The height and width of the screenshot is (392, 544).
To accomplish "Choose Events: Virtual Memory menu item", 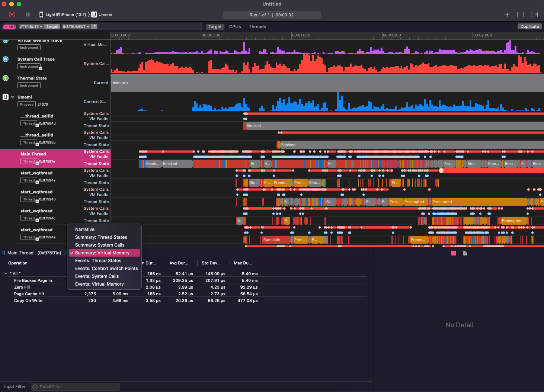I will pyautogui.click(x=104, y=284).
